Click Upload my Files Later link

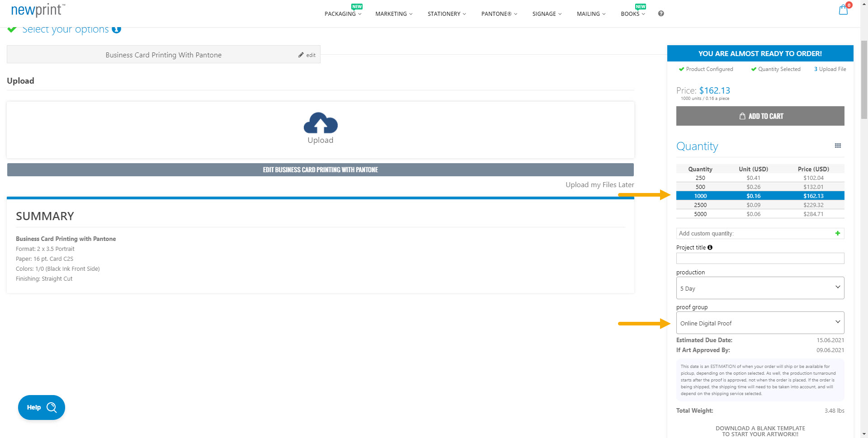point(599,185)
